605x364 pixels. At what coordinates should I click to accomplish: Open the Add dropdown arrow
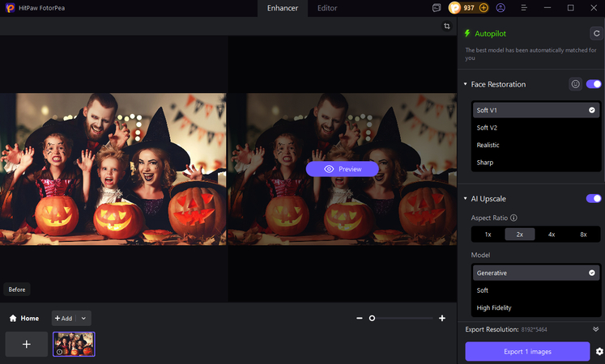click(83, 318)
